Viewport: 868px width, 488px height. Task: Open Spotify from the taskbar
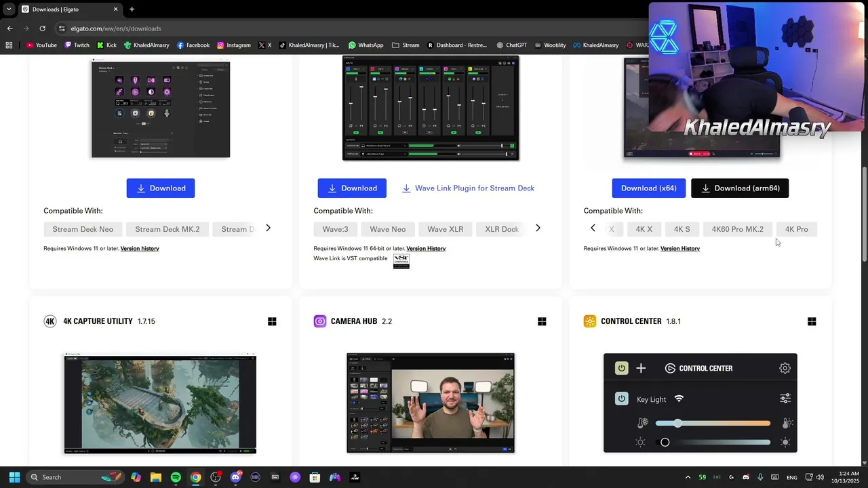pyautogui.click(x=176, y=477)
